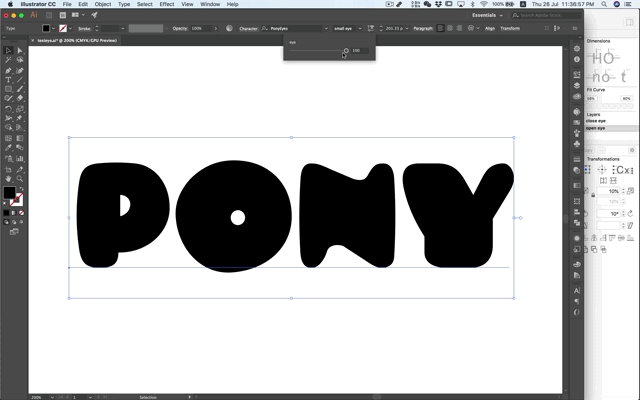Select the Shape Builder tool
Viewport: 640px width, 400px height.
(x=8, y=128)
